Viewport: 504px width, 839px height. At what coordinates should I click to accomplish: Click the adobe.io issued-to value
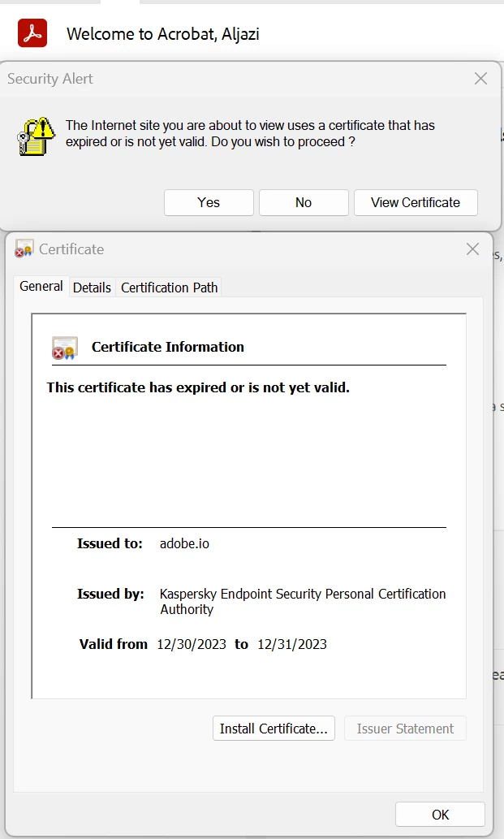[184, 543]
